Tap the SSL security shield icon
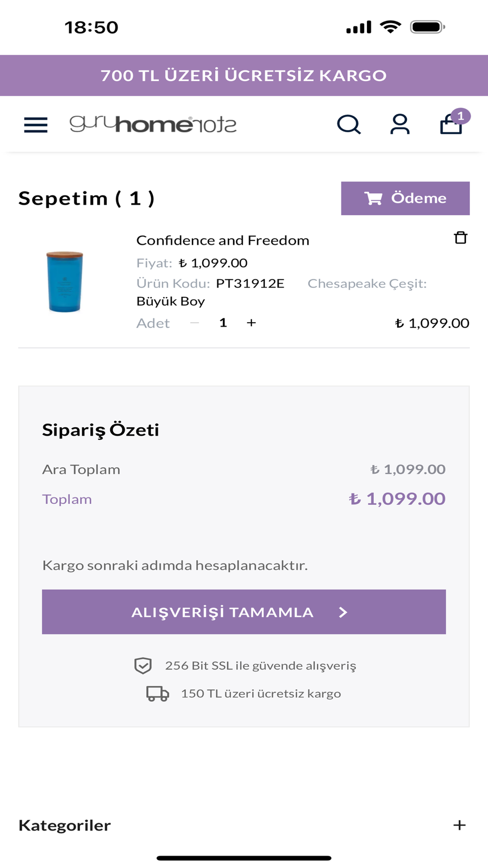488x868 pixels. click(x=143, y=665)
